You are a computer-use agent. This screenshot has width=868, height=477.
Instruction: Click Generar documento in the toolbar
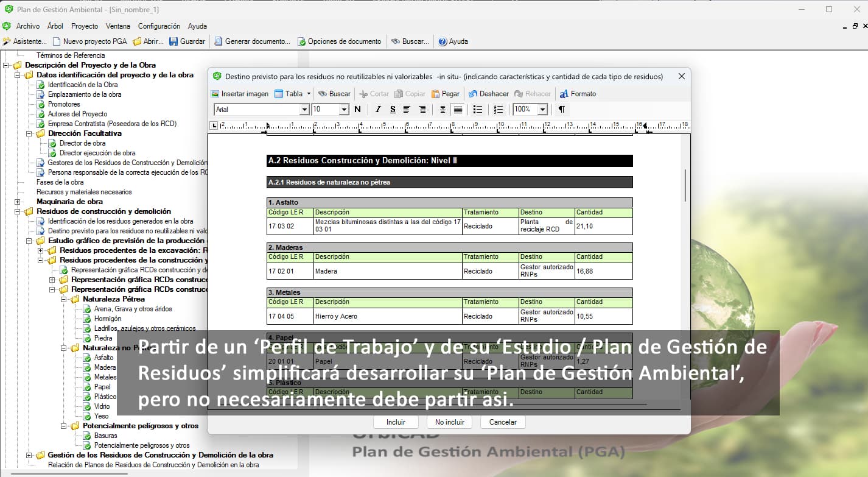[252, 41]
